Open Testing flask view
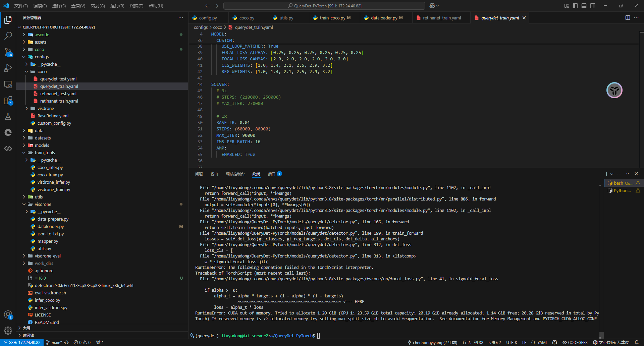644x346 pixels. (8, 116)
